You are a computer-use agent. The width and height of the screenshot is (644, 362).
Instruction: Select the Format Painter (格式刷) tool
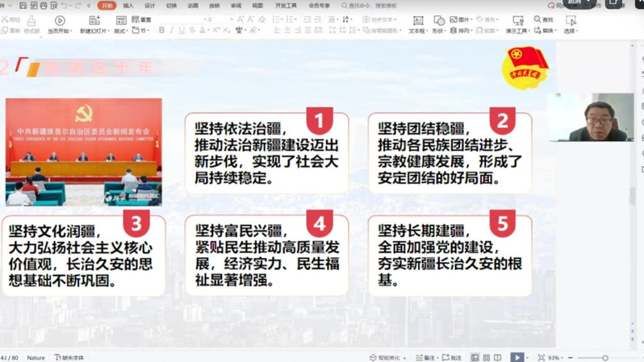coord(31,25)
